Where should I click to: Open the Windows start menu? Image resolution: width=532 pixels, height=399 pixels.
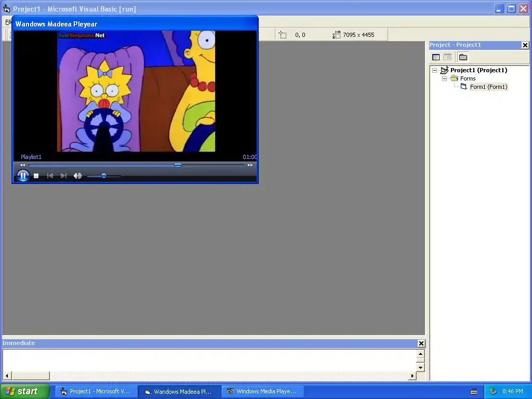click(24, 391)
